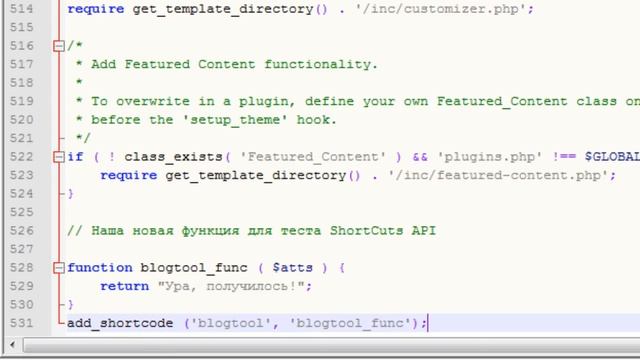
Task: Click get_template_directory() on line 514
Action: tap(230, 9)
